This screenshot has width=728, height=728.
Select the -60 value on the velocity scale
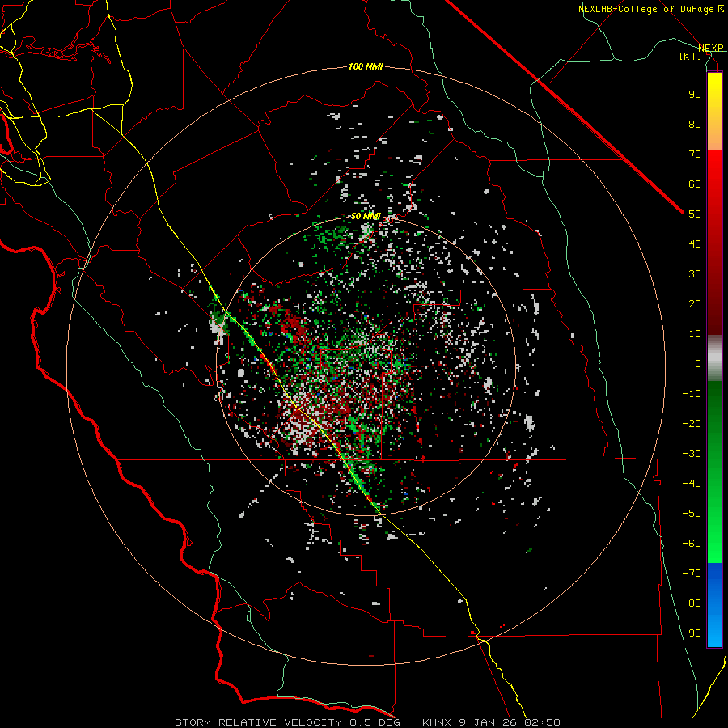click(x=692, y=544)
